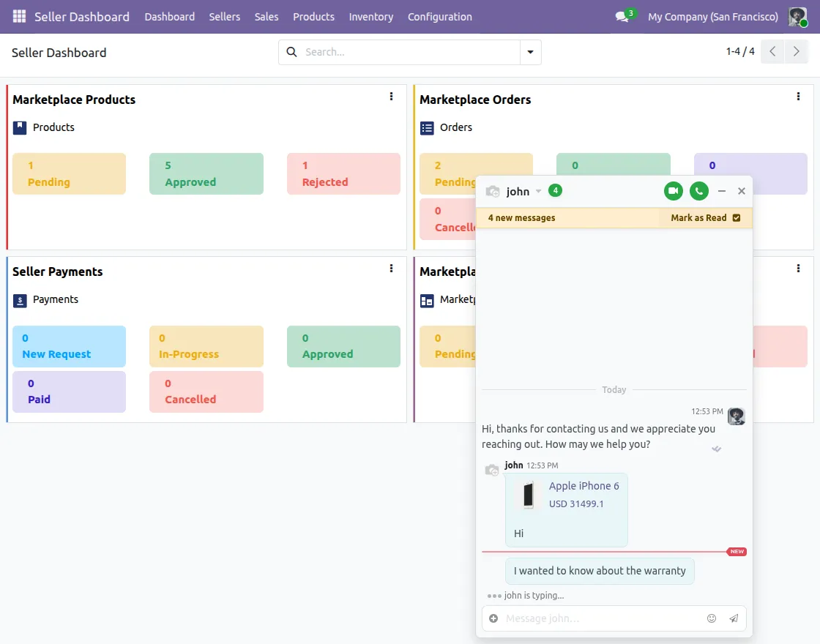Open the search options dropdown arrow
This screenshot has height=644, width=820.
530,52
